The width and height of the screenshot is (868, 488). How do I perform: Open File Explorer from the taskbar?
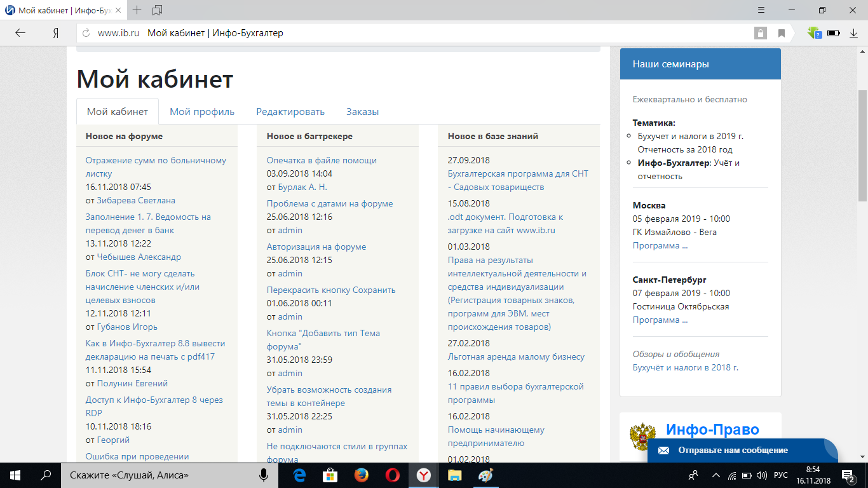(454, 475)
